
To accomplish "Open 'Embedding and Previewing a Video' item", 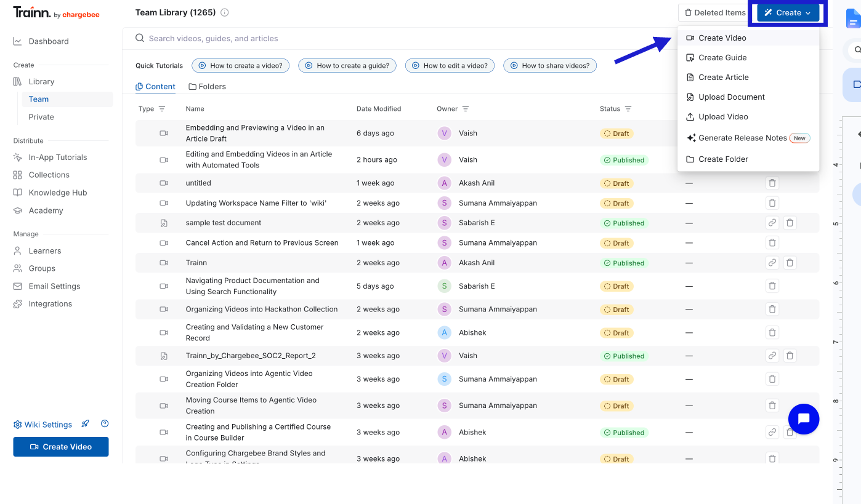I will click(x=255, y=133).
